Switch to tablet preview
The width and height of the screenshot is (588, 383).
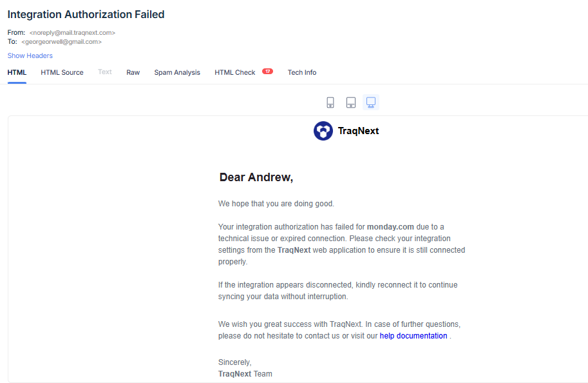351,102
